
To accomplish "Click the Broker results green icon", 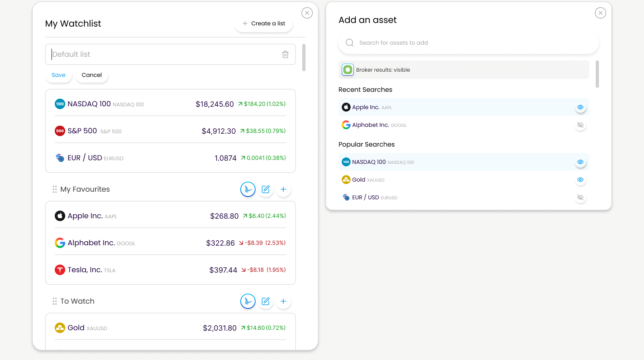I will coord(348,70).
